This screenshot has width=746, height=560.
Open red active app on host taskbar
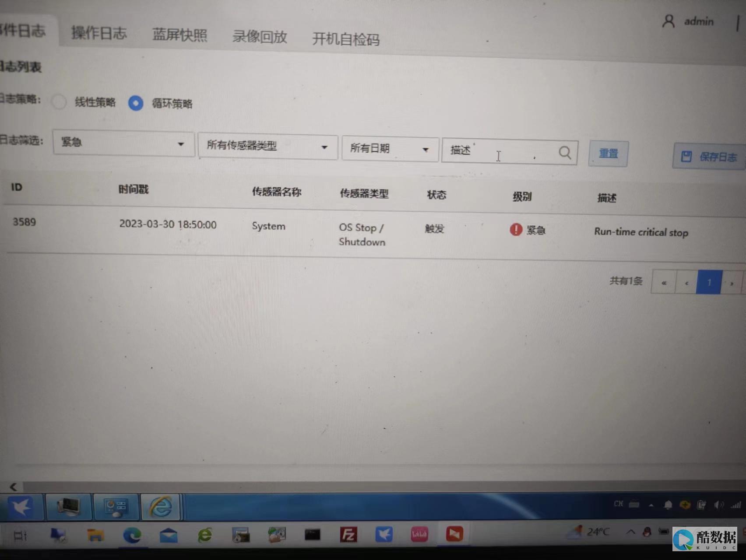(454, 534)
